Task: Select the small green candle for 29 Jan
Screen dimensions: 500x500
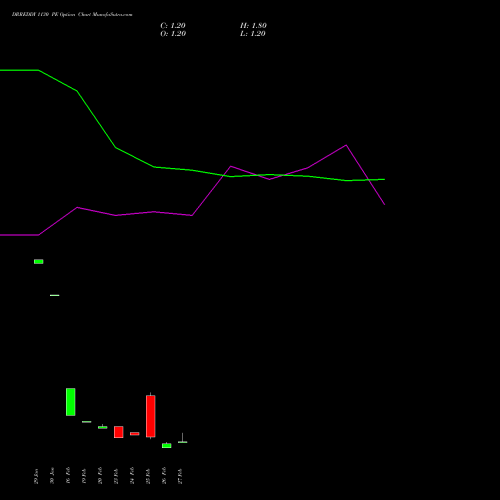Action: (39, 262)
